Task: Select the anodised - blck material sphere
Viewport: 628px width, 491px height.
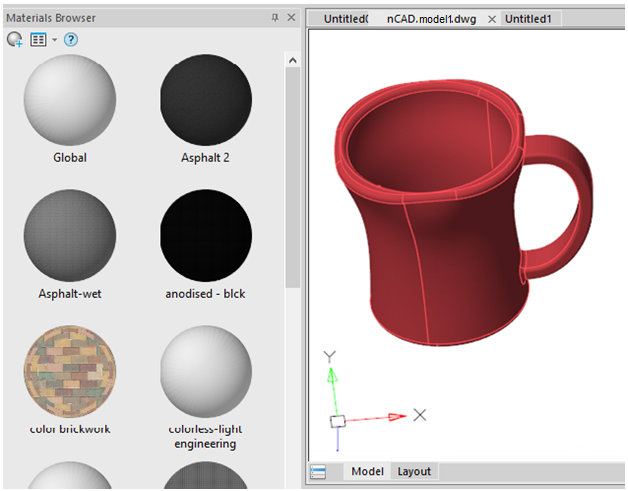Action: [206, 235]
